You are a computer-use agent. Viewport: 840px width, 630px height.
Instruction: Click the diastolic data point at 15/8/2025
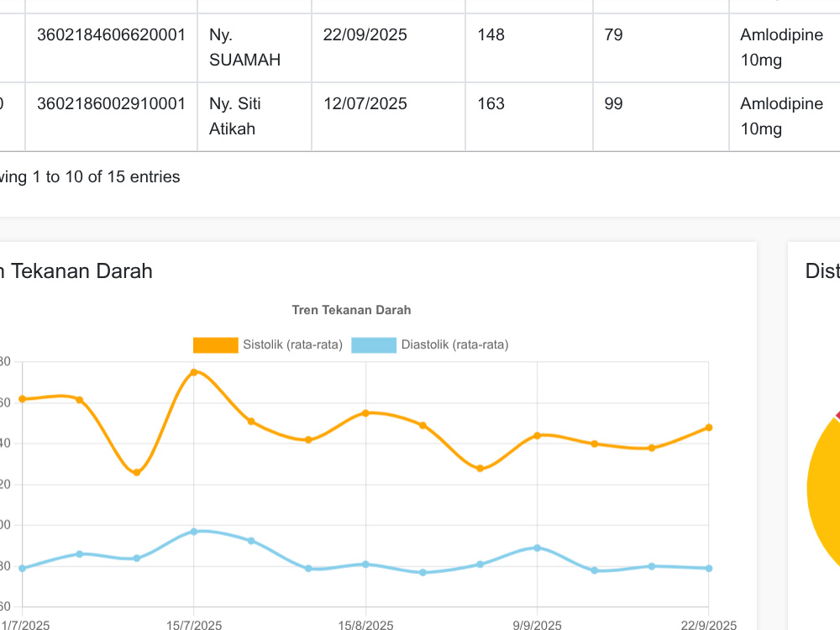366,564
